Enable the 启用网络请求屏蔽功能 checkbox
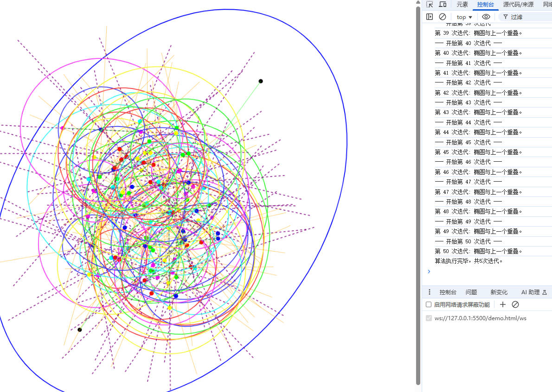This screenshot has width=552, height=392. coord(429,304)
